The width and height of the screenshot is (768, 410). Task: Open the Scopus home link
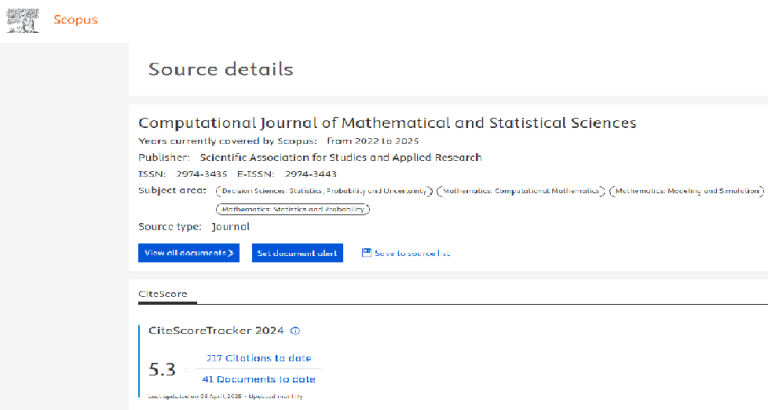point(76,20)
